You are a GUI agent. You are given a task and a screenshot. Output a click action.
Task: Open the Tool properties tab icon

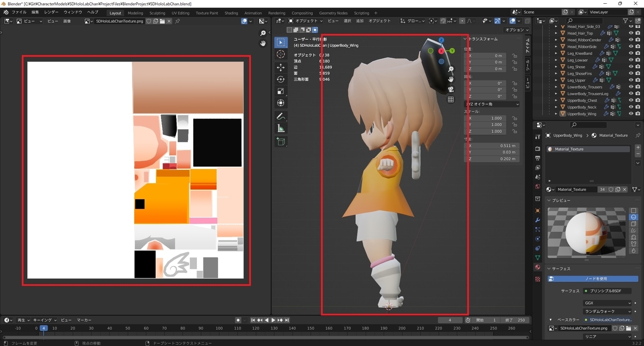tap(538, 136)
